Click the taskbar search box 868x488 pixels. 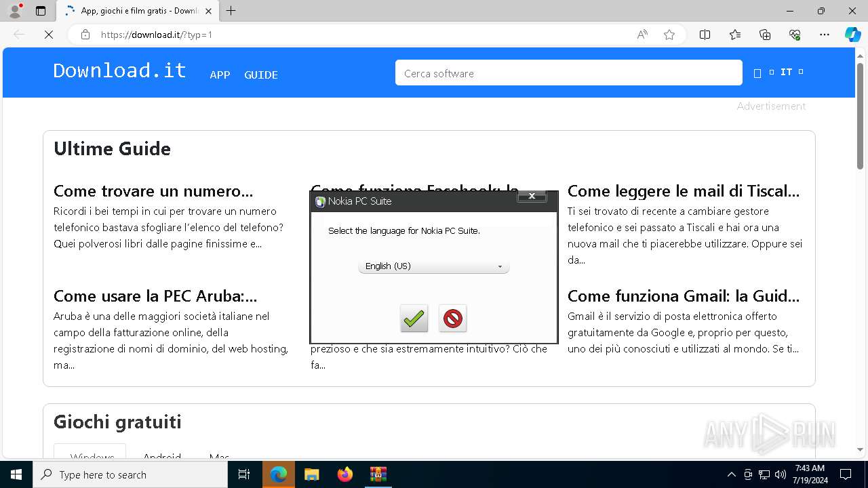130,474
